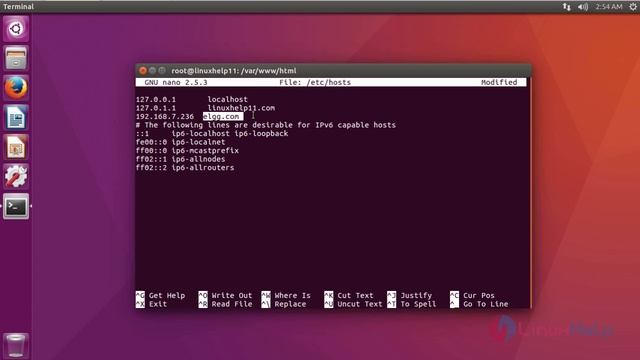Click the Get Help shortcut label
This screenshot has height=360, width=640.
(167, 296)
